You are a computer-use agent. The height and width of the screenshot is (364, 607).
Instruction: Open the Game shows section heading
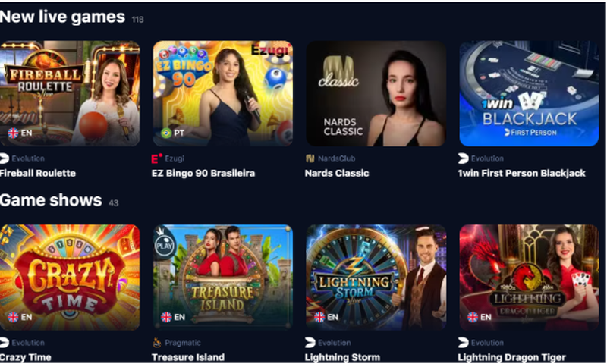click(51, 200)
